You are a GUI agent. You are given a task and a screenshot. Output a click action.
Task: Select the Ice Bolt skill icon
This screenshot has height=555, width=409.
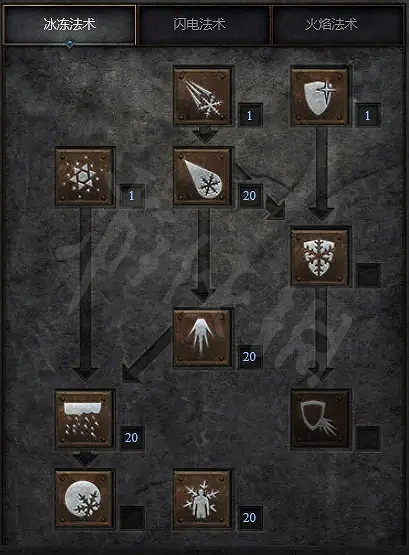(202, 96)
